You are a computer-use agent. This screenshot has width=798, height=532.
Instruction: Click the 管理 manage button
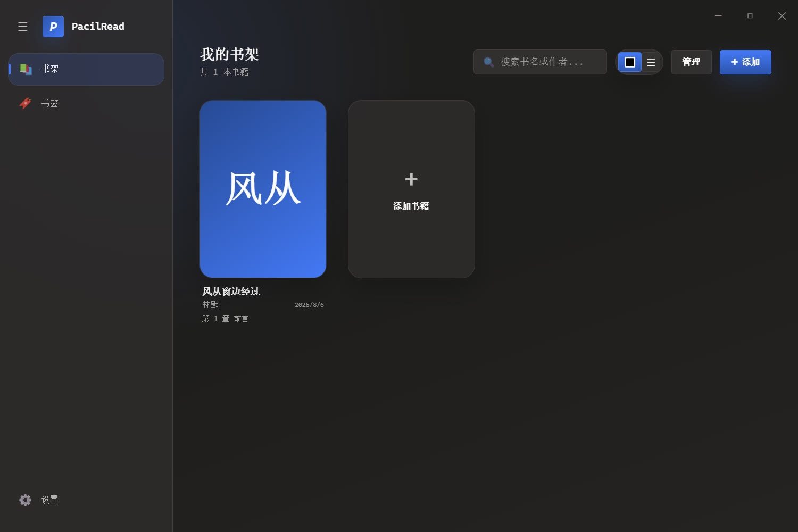point(691,62)
